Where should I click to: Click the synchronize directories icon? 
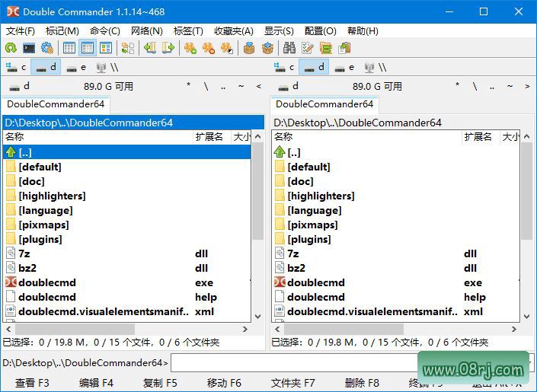(x=326, y=48)
